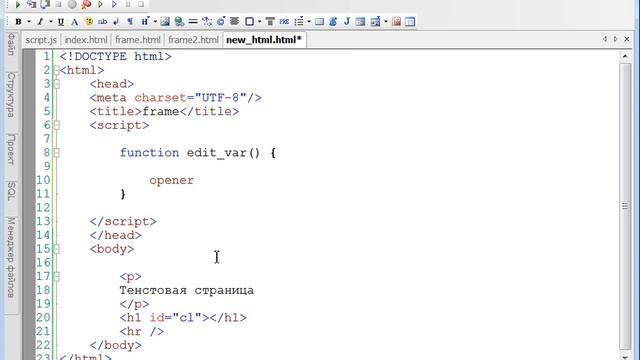Open the dropdown arrow next to the list icon

[309, 22]
